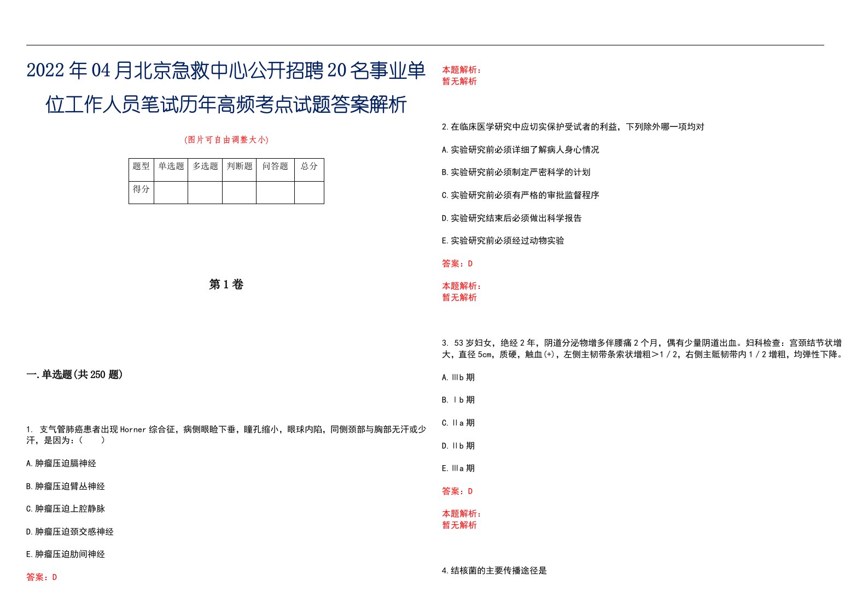Click the document title starting '2022年04月北京急救中心'

pyautogui.click(x=226, y=87)
